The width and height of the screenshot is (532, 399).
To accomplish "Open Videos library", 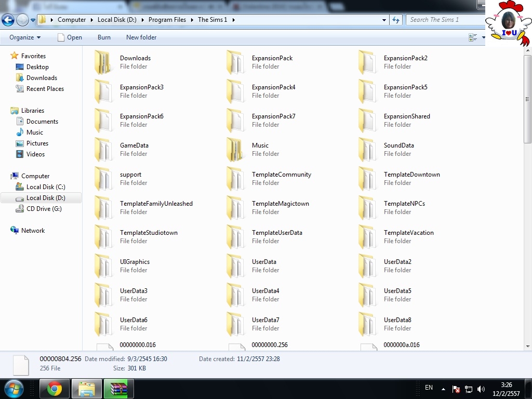I will click(x=36, y=154).
